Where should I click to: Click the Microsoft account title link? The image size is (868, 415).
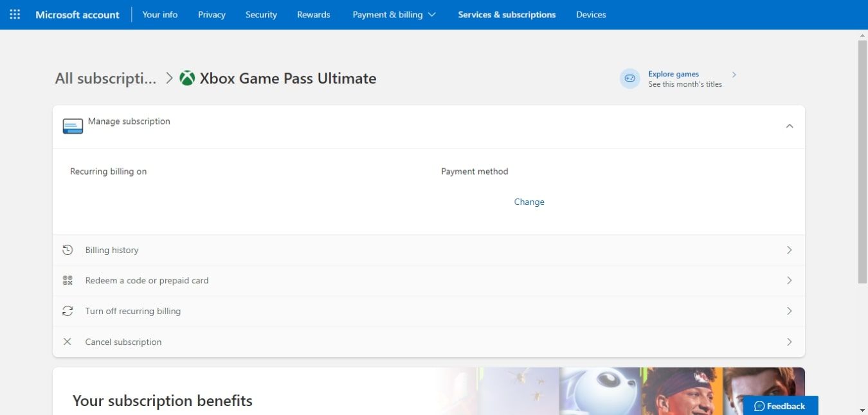click(x=77, y=14)
